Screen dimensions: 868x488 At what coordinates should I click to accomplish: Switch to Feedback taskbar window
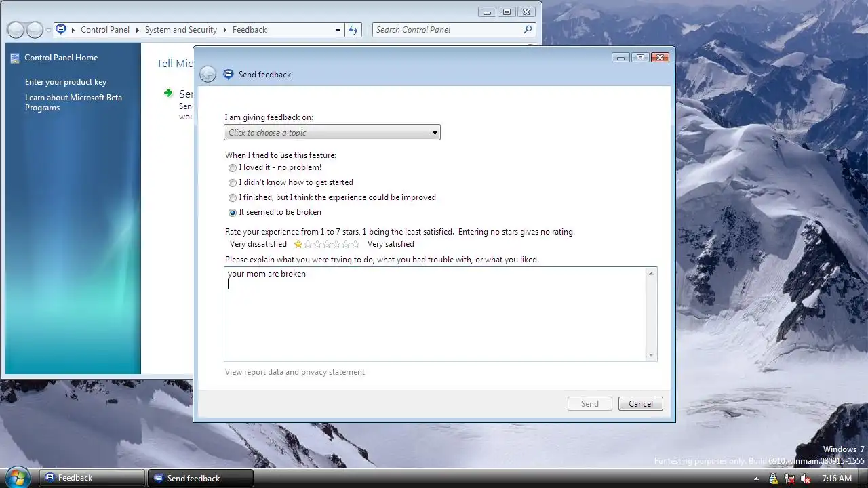click(92, 478)
